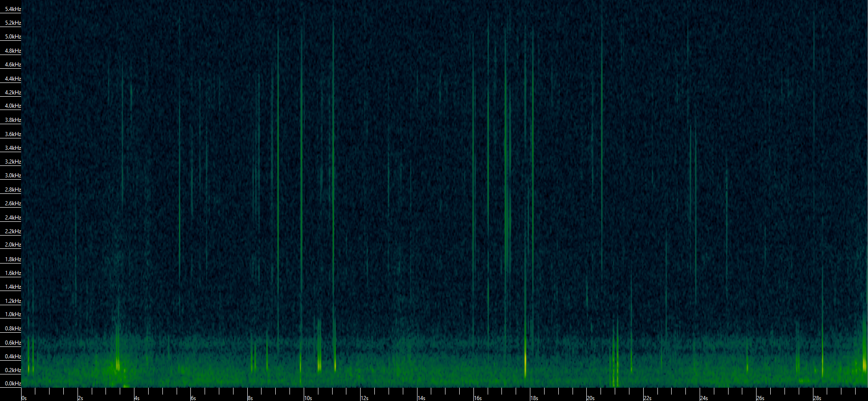Click the 3.2kHz frequency axis label
The height and width of the screenshot is (401, 868).
[x=13, y=162]
